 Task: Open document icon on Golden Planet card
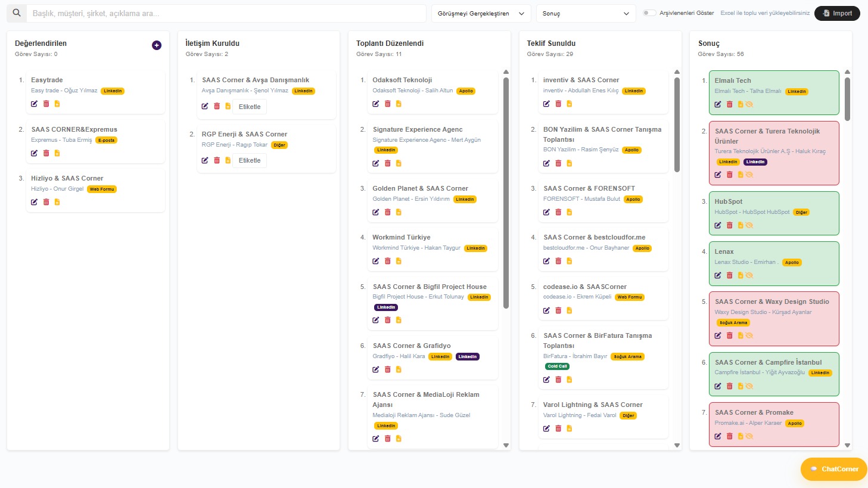point(399,212)
